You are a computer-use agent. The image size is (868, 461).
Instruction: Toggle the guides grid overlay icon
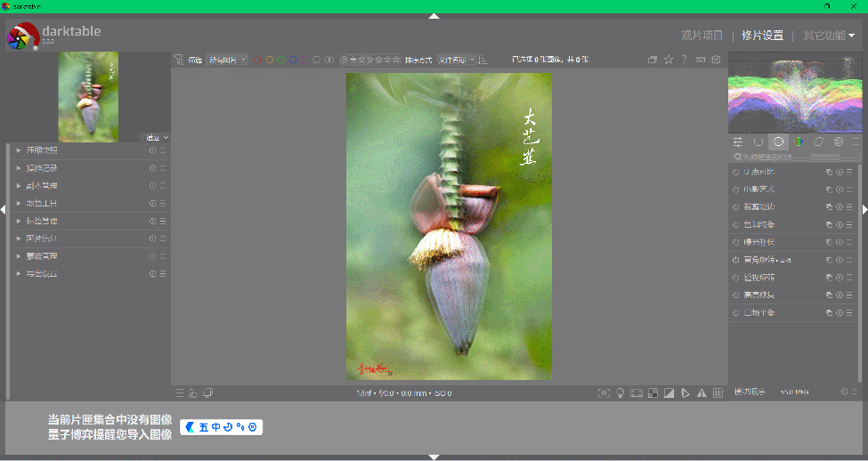point(716,392)
